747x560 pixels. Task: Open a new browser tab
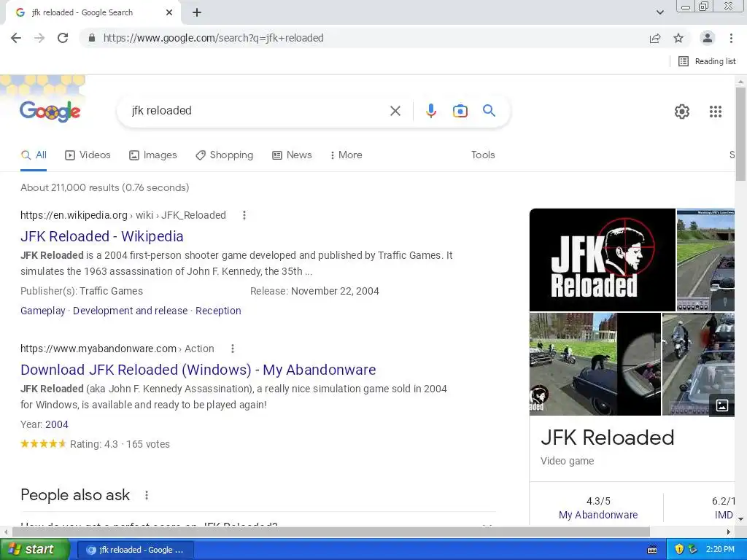click(197, 12)
